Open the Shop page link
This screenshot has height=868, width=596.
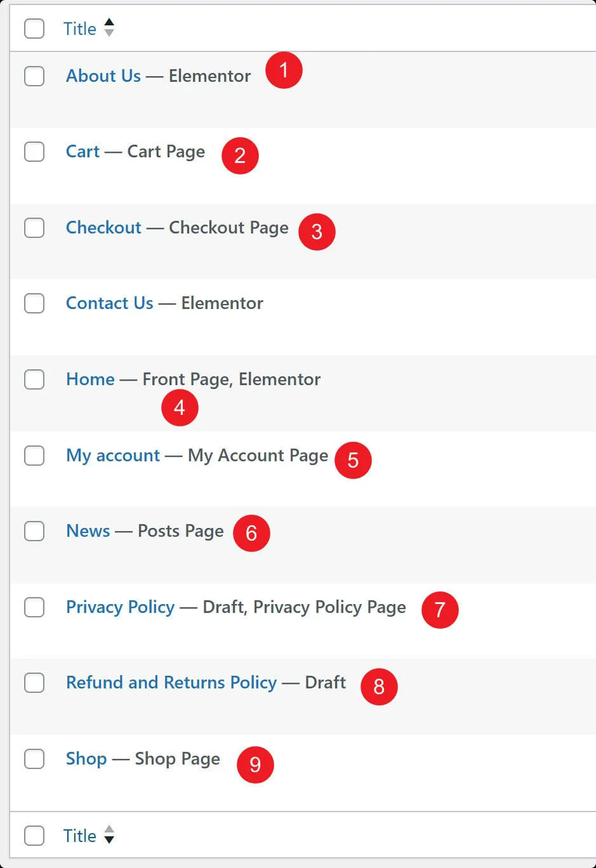coord(86,759)
